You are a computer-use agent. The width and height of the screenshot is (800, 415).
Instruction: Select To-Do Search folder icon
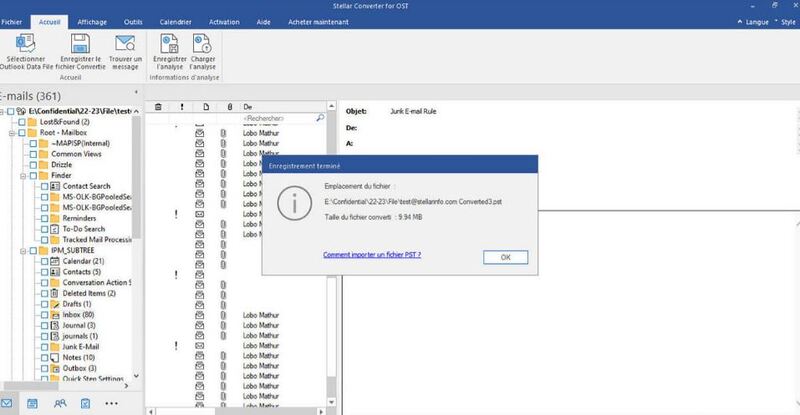[x=55, y=229]
